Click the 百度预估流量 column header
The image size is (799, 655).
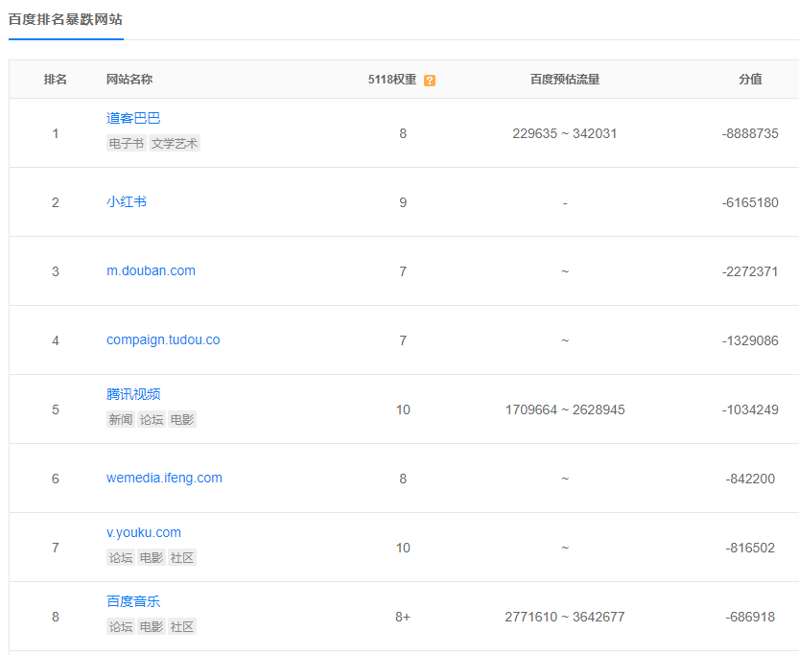coord(565,80)
